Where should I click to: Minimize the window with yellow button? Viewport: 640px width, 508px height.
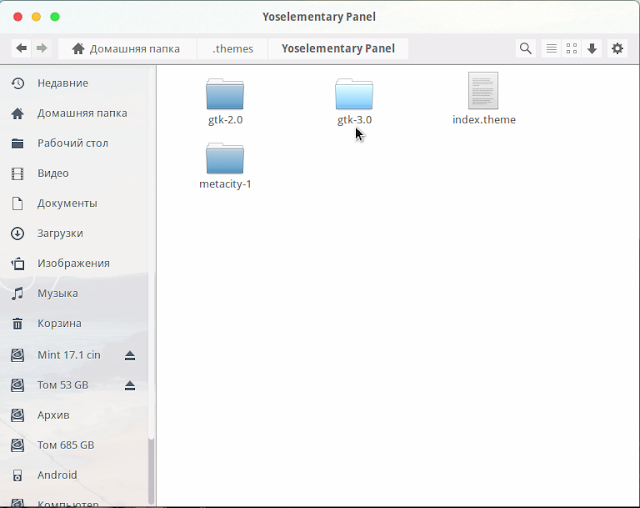tap(36, 17)
